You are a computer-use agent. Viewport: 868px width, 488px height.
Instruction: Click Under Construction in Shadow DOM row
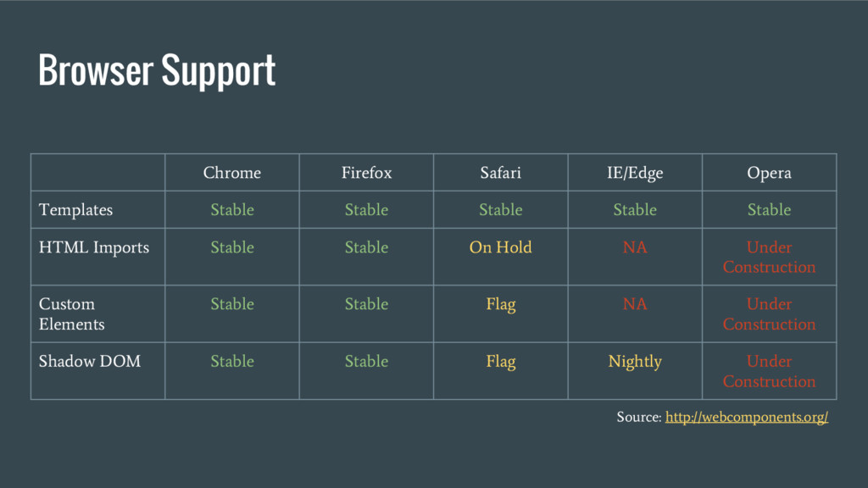coord(769,371)
